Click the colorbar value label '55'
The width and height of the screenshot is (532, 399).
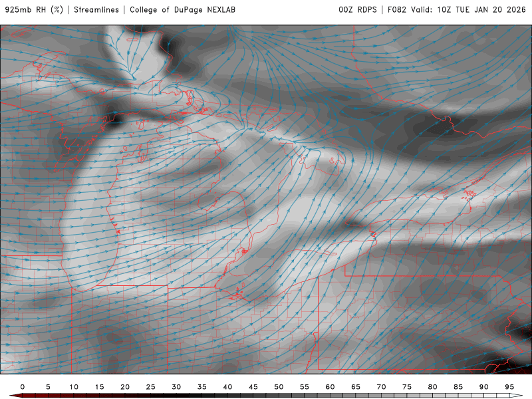pos(305,387)
